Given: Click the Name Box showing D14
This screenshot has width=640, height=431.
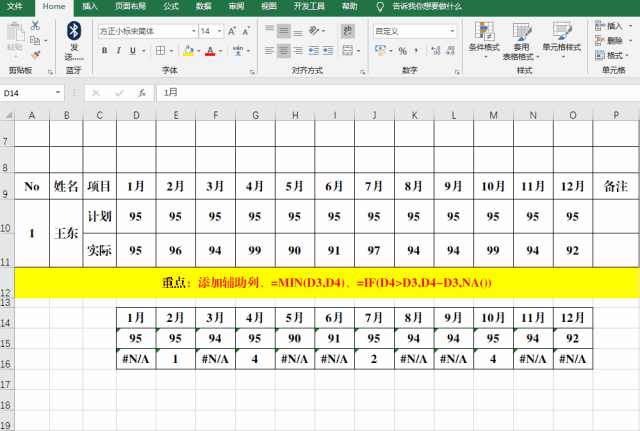Looking at the screenshot, I should click(28, 93).
